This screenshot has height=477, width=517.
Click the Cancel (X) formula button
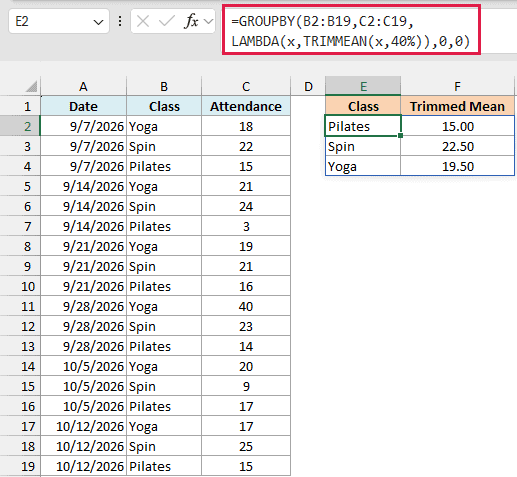[x=143, y=22]
